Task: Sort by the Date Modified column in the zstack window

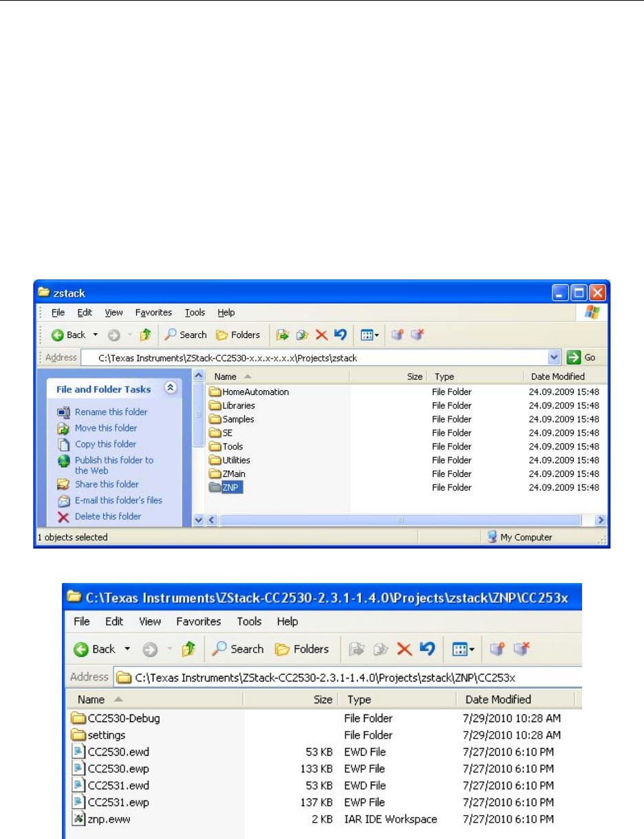Action: coord(558,376)
